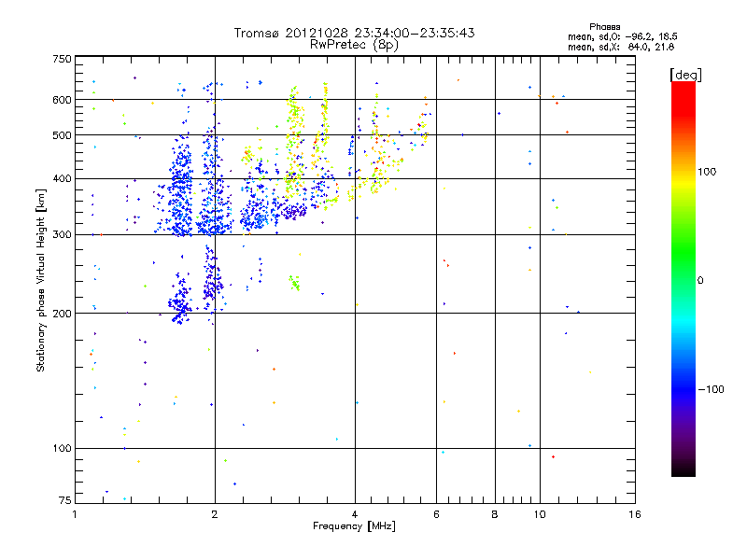This screenshot has width=747, height=560.
Task: Click the "0" degree label beside colorbar
Action: tap(700, 281)
